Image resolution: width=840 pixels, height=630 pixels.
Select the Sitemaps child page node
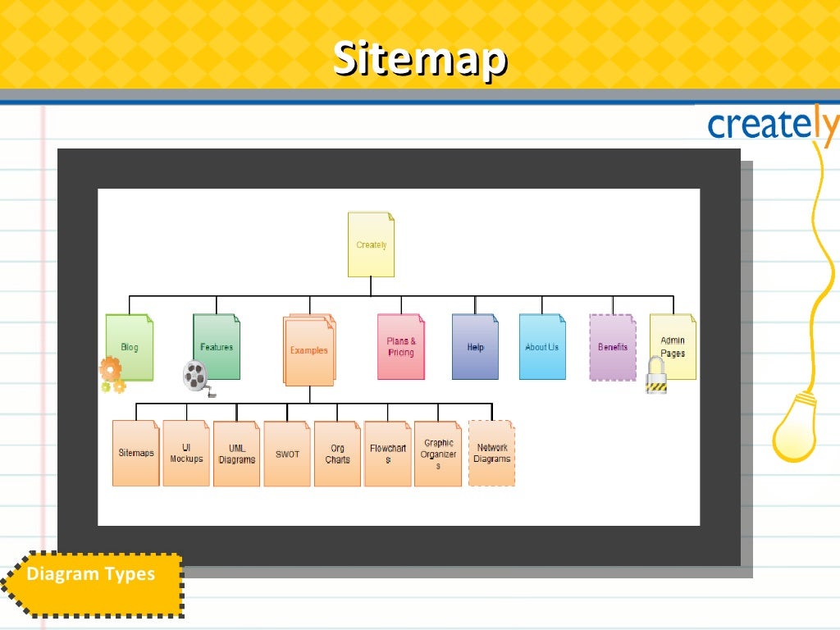pos(136,453)
